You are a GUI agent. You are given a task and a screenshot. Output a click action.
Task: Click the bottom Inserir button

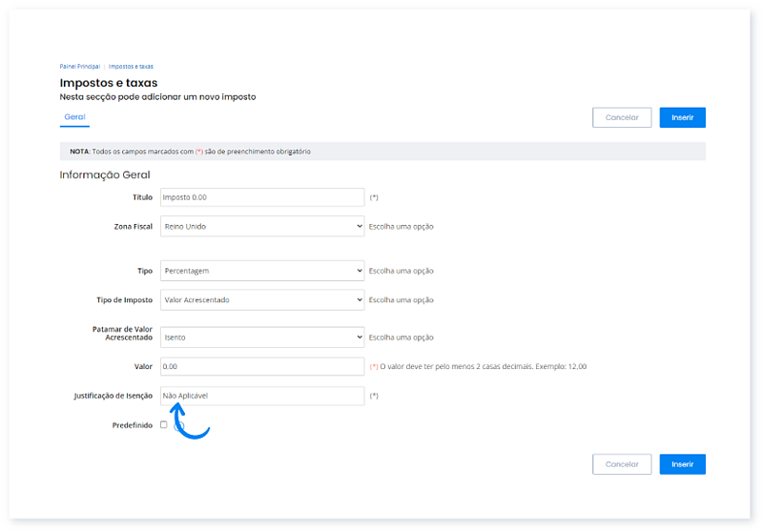pos(682,464)
